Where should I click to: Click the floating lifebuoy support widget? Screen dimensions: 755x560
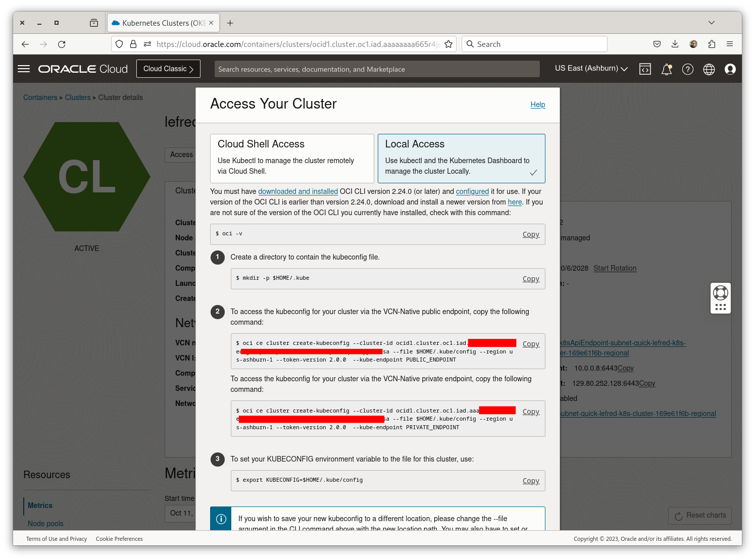pos(720,297)
